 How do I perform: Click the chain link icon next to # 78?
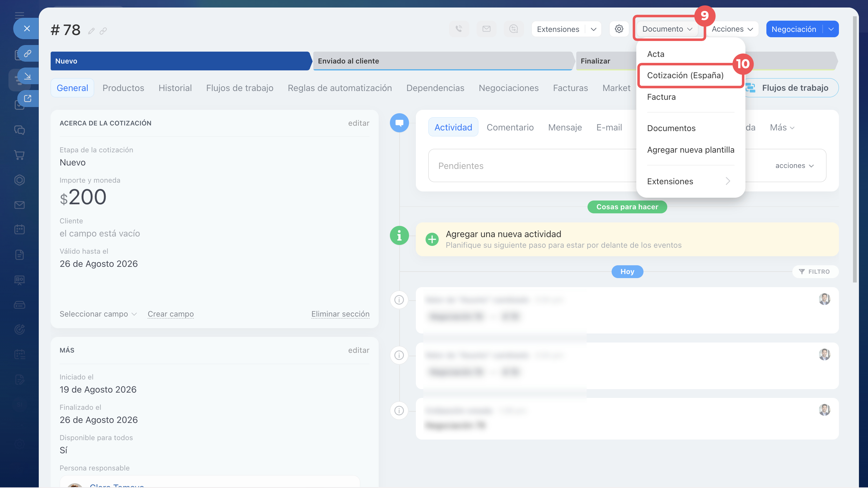103,31
